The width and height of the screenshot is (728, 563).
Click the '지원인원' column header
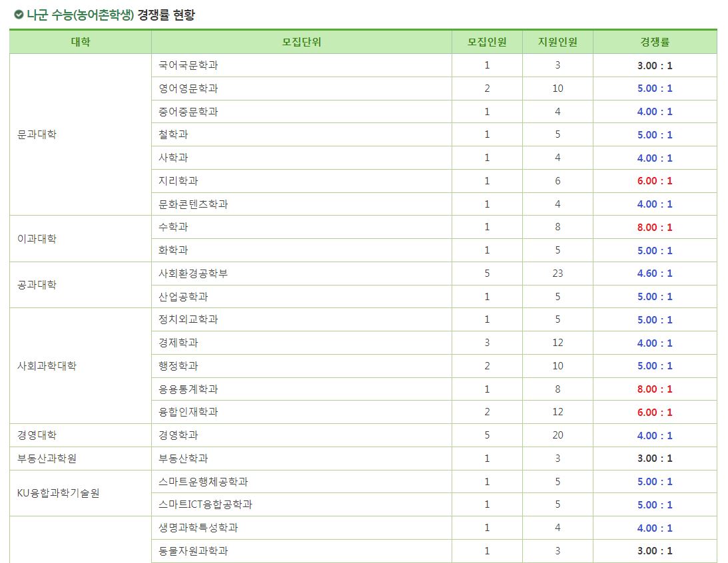coord(557,42)
